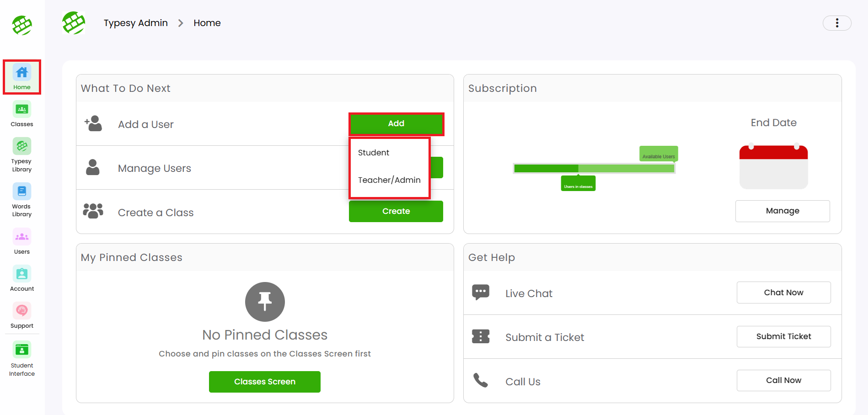The image size is (868, 415).
Task: Start a chat with Chat Now
Action: [783, 293]
